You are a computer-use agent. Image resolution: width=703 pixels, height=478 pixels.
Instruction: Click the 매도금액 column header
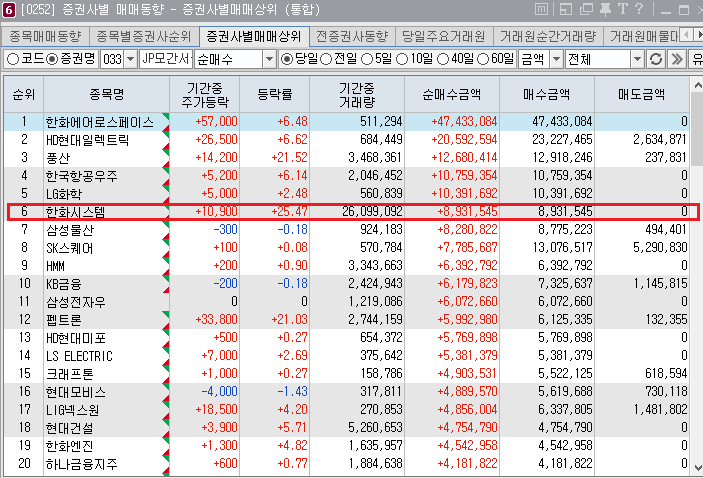point(642,95)
